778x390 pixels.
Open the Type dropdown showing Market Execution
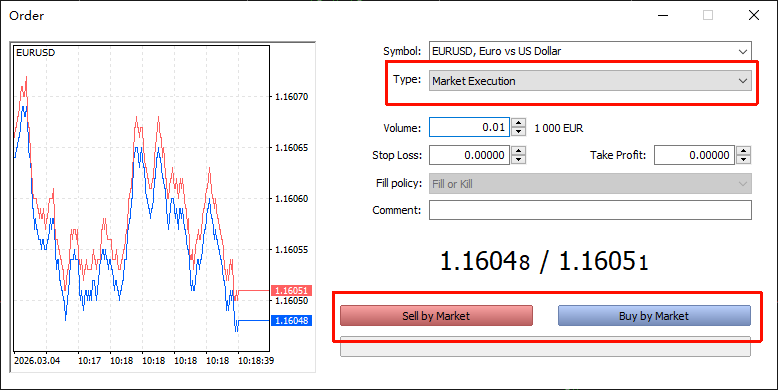590,81
